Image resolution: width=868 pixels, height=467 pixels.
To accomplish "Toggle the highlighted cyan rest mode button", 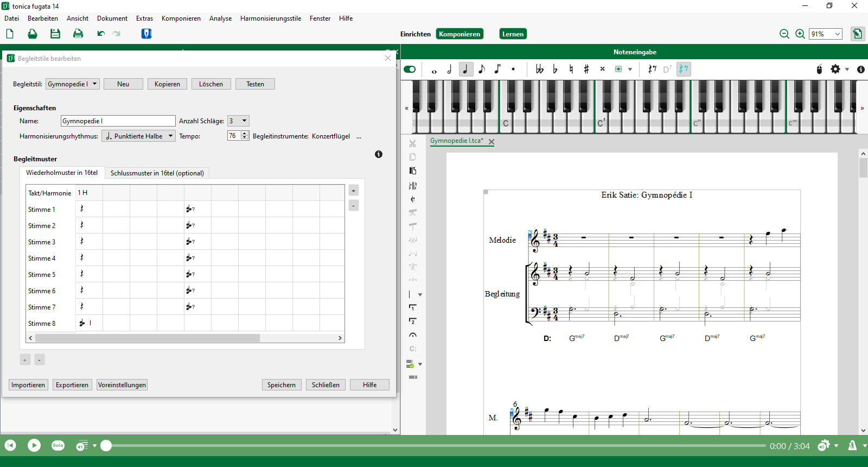I will click(684, 69).
